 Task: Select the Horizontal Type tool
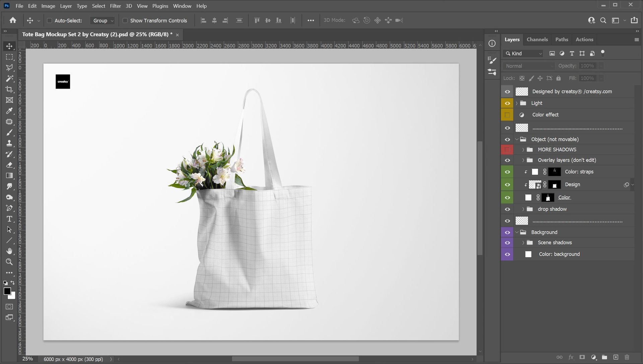[x=9, y=219]
